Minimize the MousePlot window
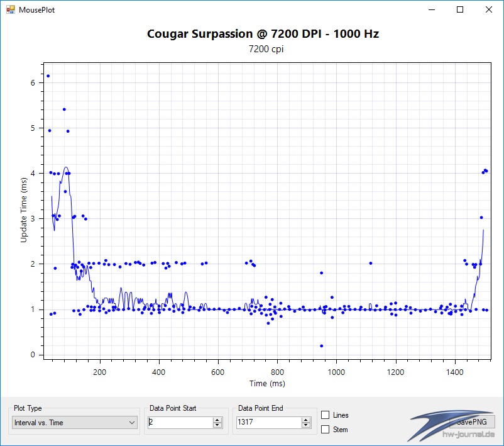 point(432,9)
